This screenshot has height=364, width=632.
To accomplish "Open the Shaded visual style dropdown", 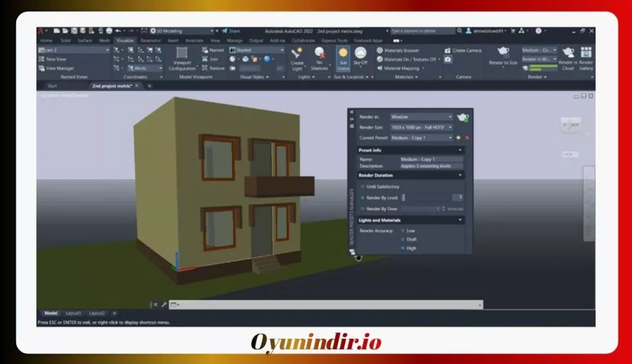I will 256,50.
